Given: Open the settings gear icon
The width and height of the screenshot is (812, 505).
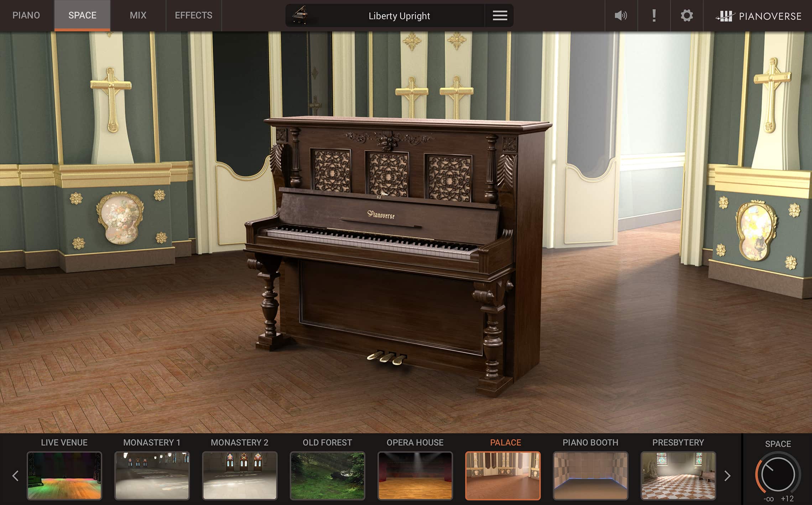Looking at the screenshot, I should tap(686, 16).
